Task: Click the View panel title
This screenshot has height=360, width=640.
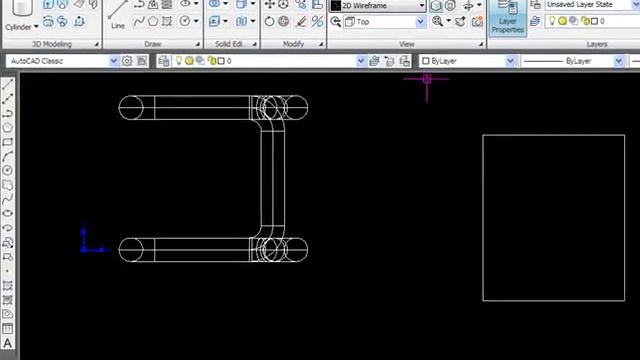Action: point(407,44)
